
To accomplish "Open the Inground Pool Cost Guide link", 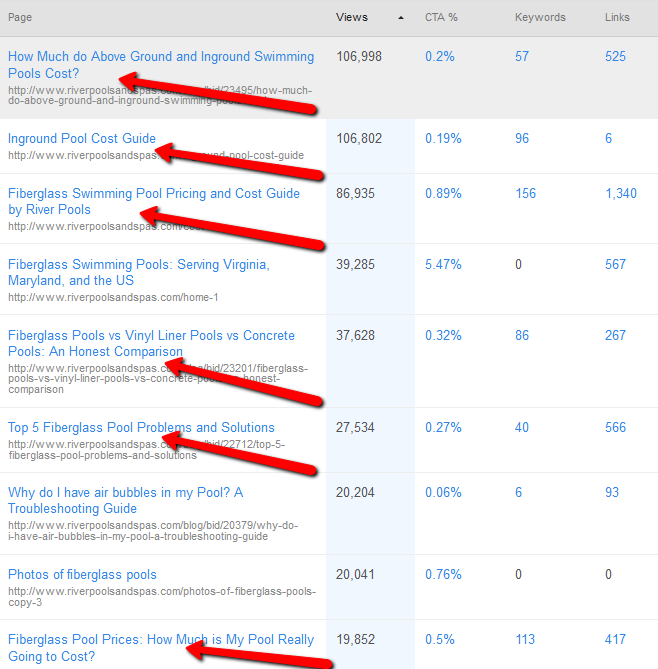I will pyautogui.click(x=82, y=139).
